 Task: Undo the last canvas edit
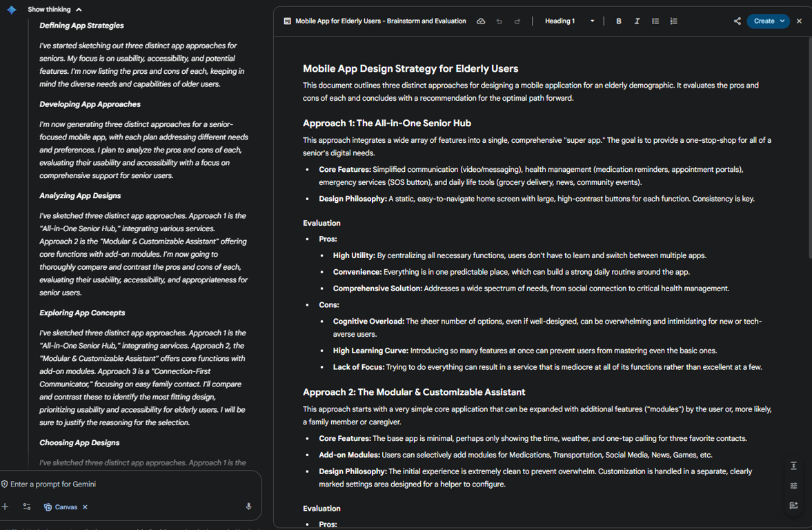[x=499, y=21]
